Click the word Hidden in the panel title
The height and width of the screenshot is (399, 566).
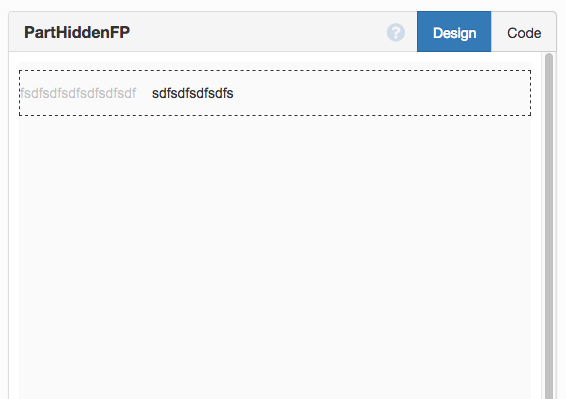82,32
